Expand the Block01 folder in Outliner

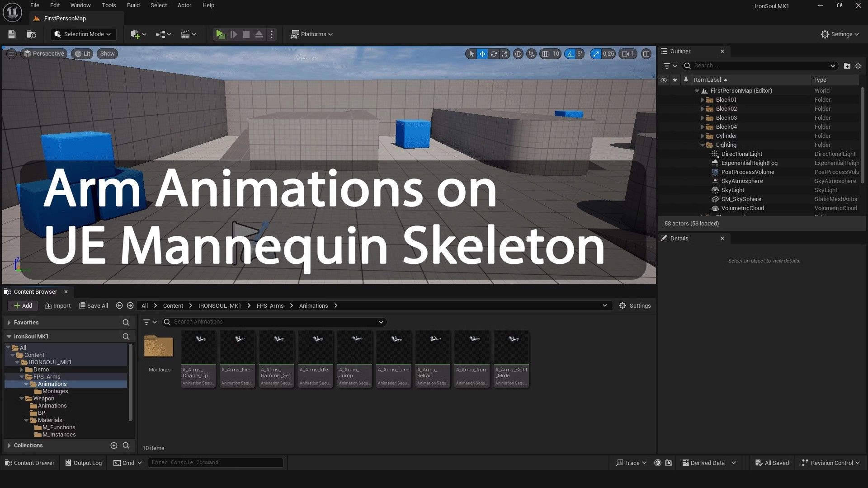click(x=703, y=100)
